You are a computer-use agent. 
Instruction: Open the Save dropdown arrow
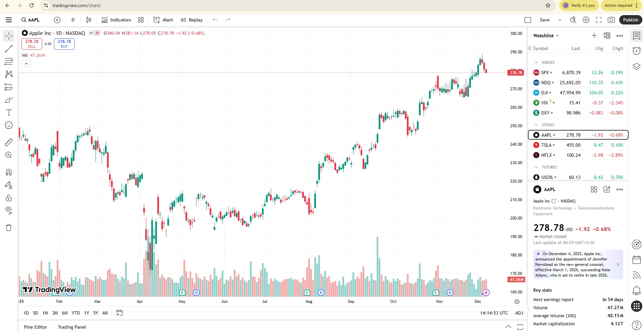(559, 20)
